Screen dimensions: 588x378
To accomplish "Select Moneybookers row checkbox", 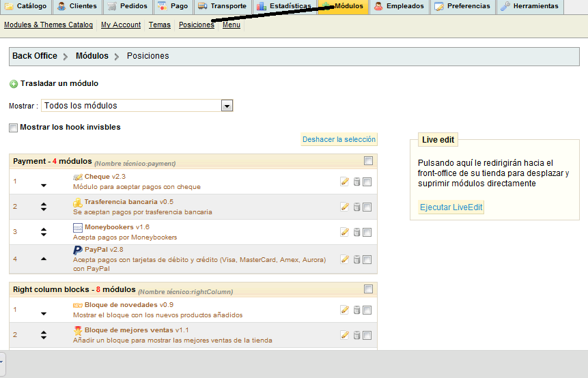I will pyautogui.click(x=367, y=232).
